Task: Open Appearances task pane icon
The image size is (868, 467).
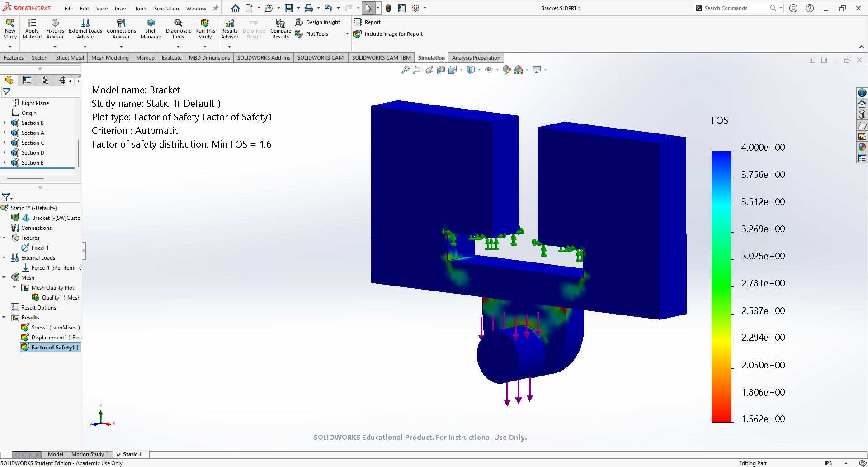Action: [x=862, y=147]
